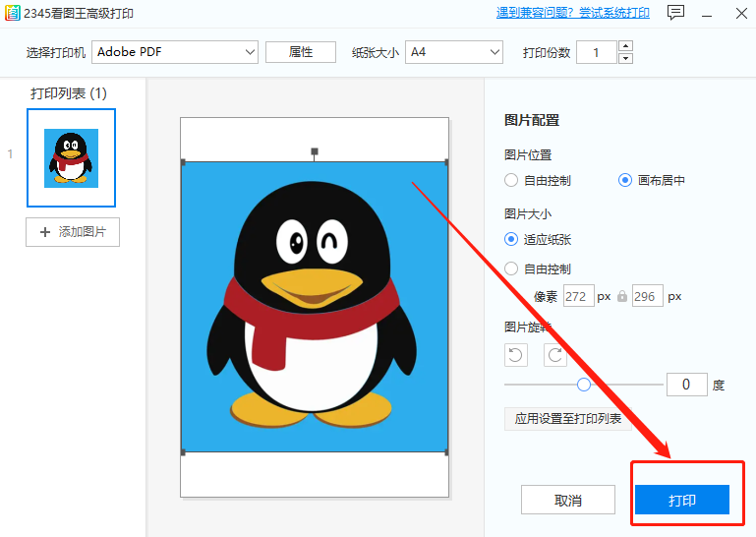Click 取消 to cancel printing
756x537 pixels.
[568, 501]
